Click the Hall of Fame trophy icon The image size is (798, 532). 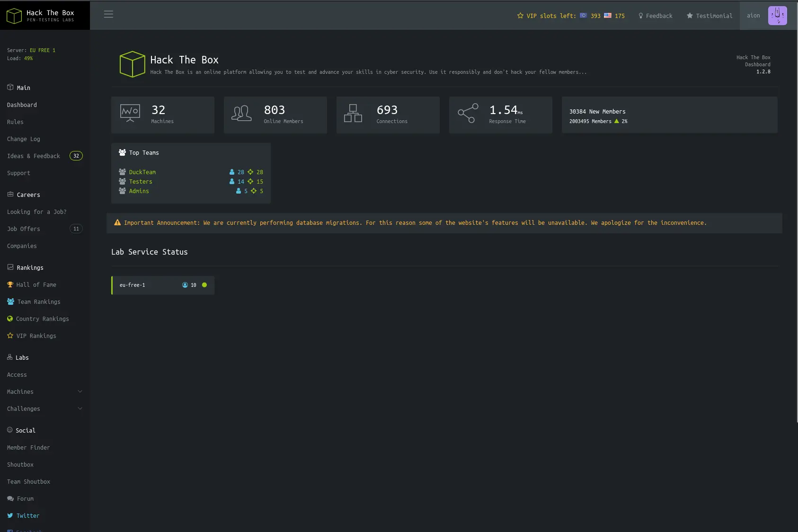tap(10, 284)
